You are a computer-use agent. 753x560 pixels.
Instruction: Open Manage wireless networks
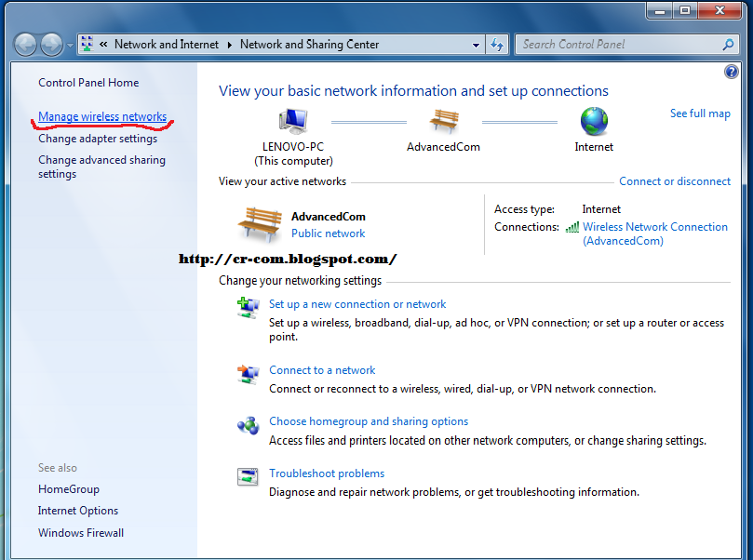[102, 116]
